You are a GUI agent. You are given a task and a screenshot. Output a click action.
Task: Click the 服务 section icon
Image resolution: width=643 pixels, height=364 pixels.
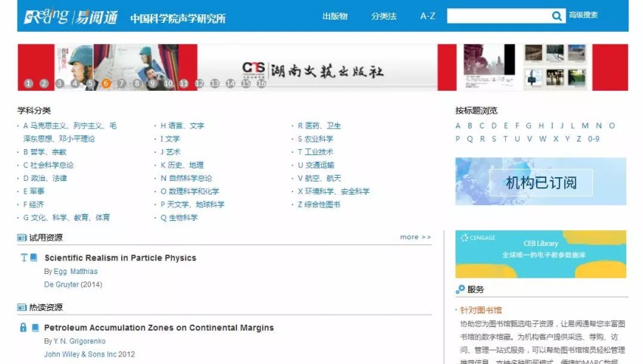coord(460,289)
